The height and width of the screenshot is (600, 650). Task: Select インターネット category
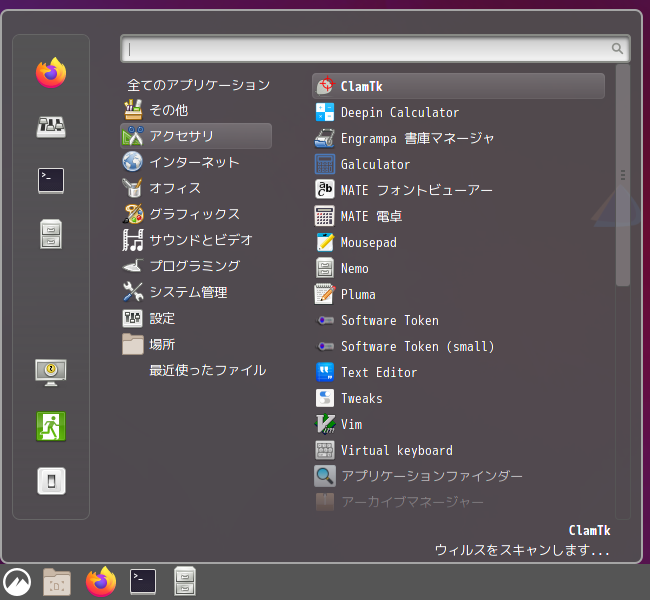pos(196,162)
